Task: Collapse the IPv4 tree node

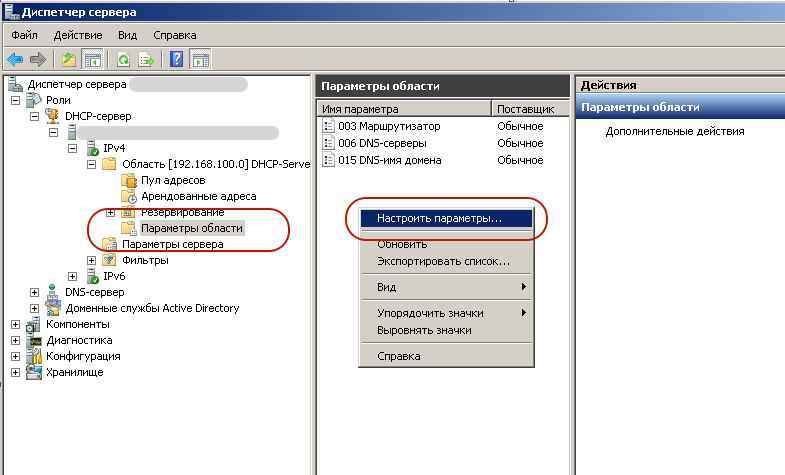Action: 73,148
